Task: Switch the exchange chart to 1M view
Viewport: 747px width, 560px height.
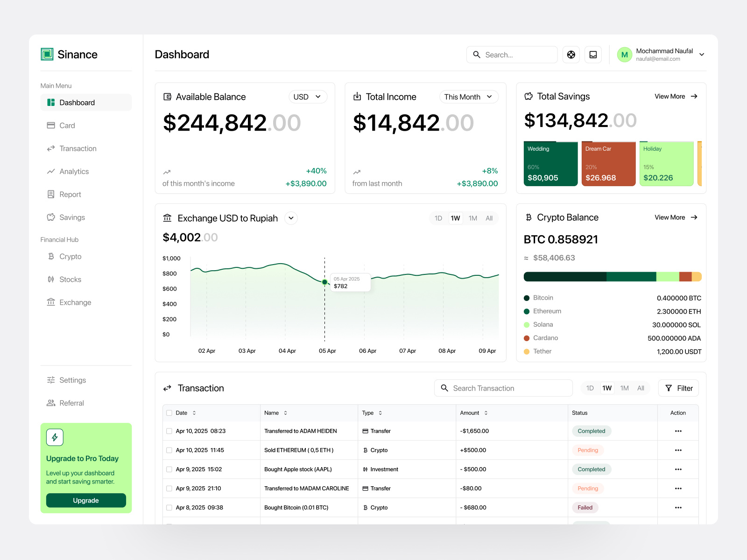Action: pyautogui.click(x=472, y=218)
